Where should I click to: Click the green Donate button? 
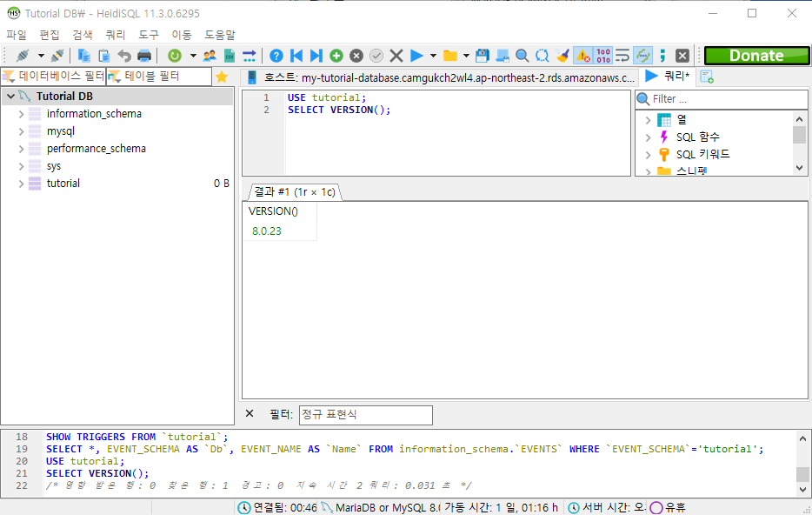click(x=755, y=56)
